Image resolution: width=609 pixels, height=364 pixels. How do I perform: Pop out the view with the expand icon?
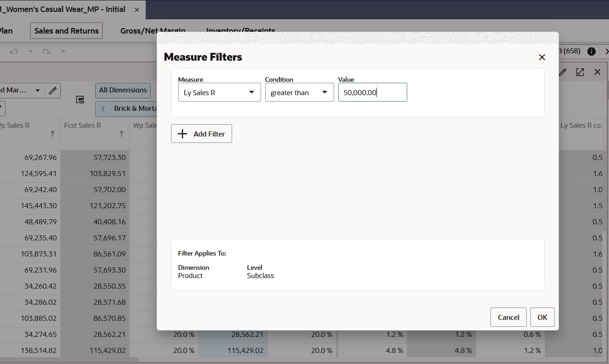coord(580,72)
